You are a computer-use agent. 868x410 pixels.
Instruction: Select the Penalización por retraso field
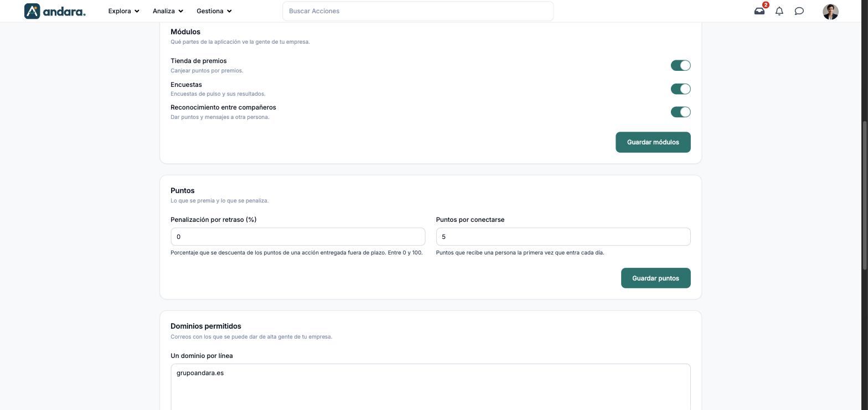tap(298, 237)
